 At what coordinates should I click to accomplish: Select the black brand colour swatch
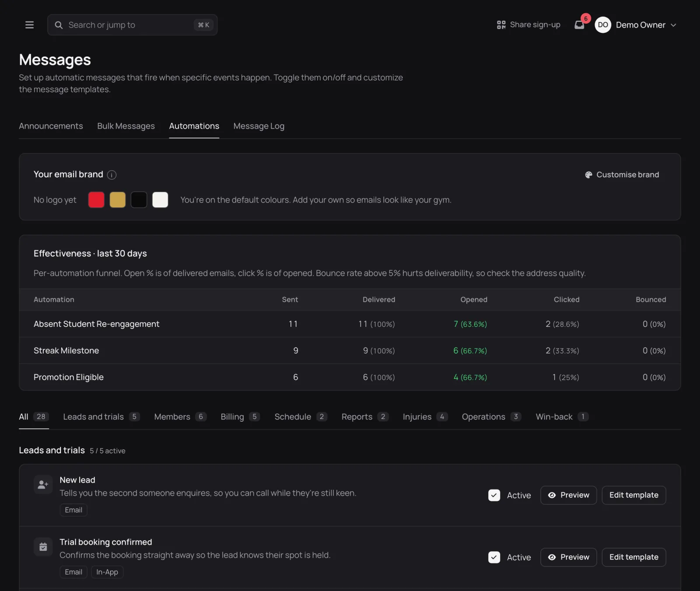coord(139,200)
